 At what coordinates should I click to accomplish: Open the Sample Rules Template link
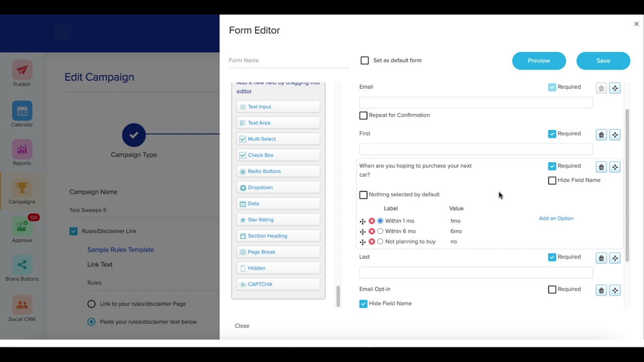tap(121, 249)
